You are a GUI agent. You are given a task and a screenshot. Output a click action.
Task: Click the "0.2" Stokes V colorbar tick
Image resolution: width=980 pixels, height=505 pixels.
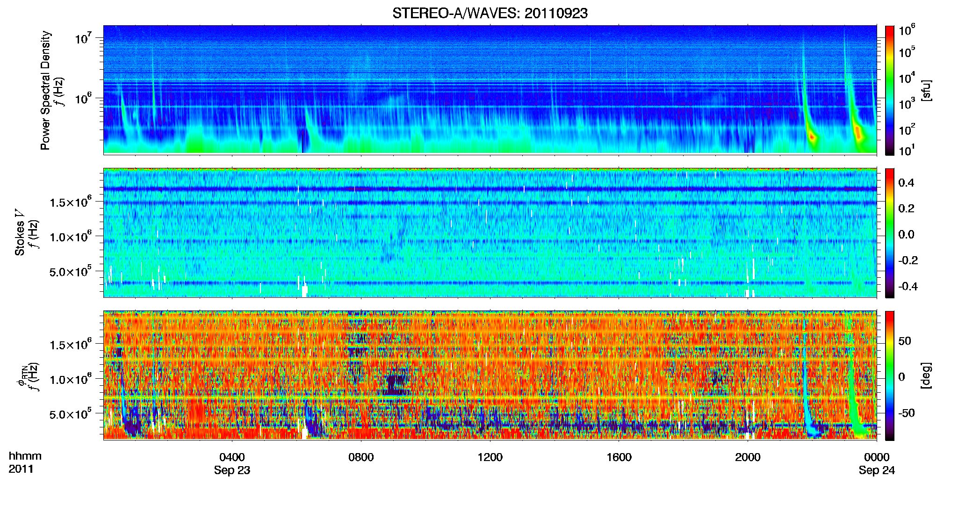click(x=906, y=209)
